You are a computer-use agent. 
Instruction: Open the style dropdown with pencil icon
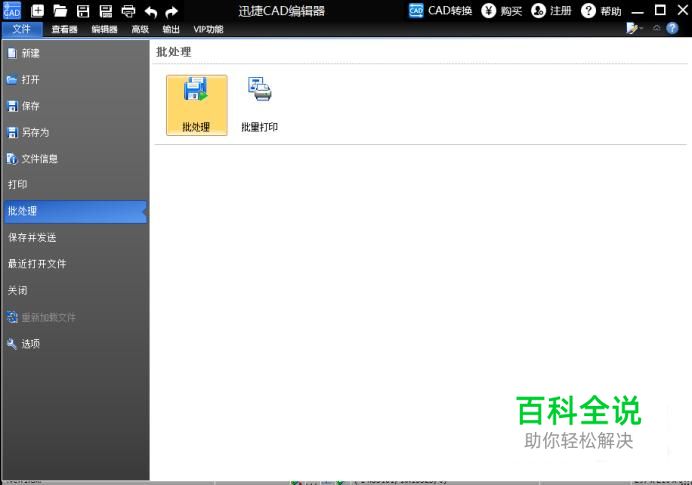point(635,28)
